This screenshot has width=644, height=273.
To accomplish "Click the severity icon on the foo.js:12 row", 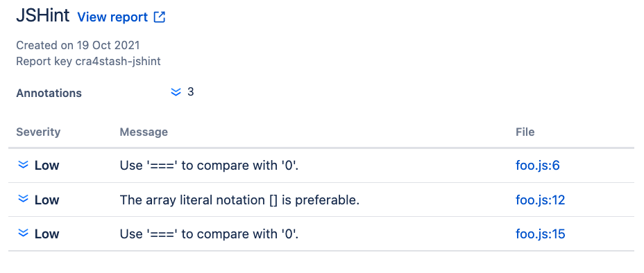I will pyautogui.click(x=24, y=200).
